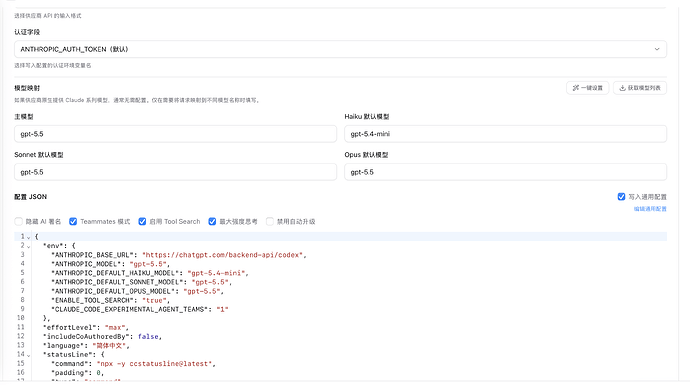This screenshot has width=690, height=385.
Task: Click the Opus 默认模型 input field
Action: pos(505,172)
